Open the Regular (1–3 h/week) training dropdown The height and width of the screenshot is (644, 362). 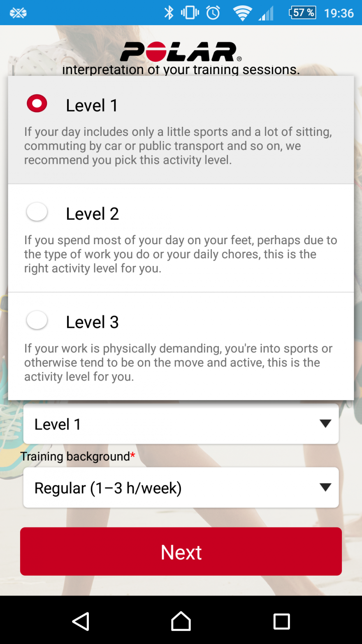pos(181,488)
